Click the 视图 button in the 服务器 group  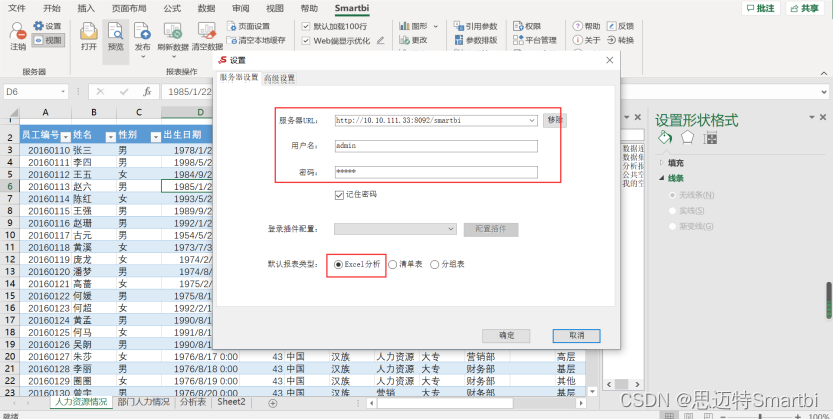48,40
